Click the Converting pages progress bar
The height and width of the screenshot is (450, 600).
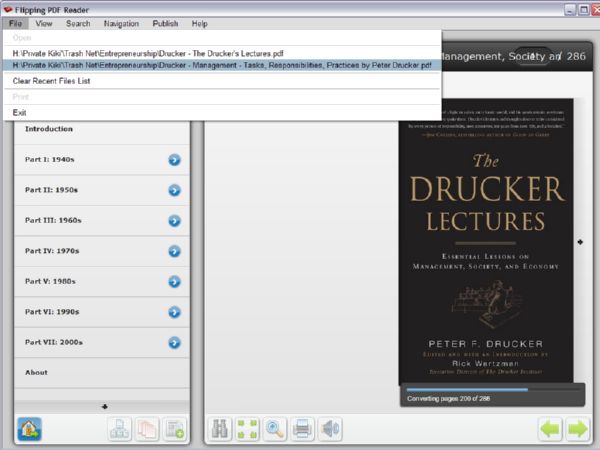tap(493, 390)
